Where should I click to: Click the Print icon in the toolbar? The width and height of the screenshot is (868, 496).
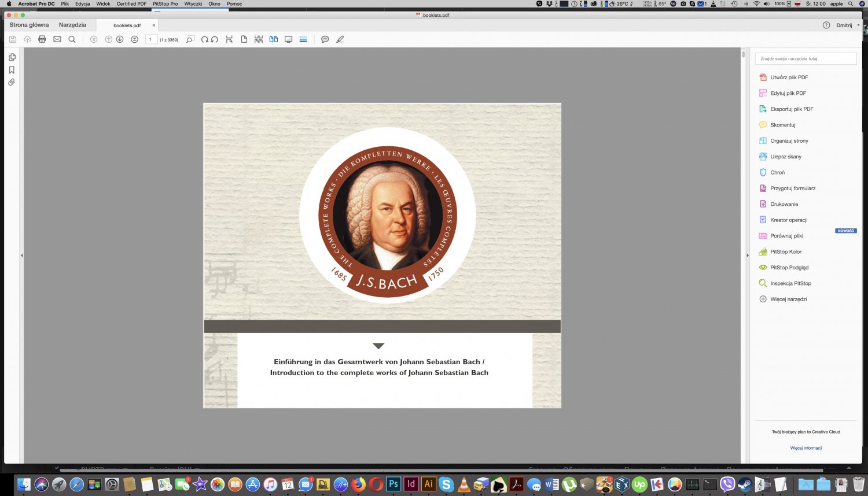click(42, 39)
